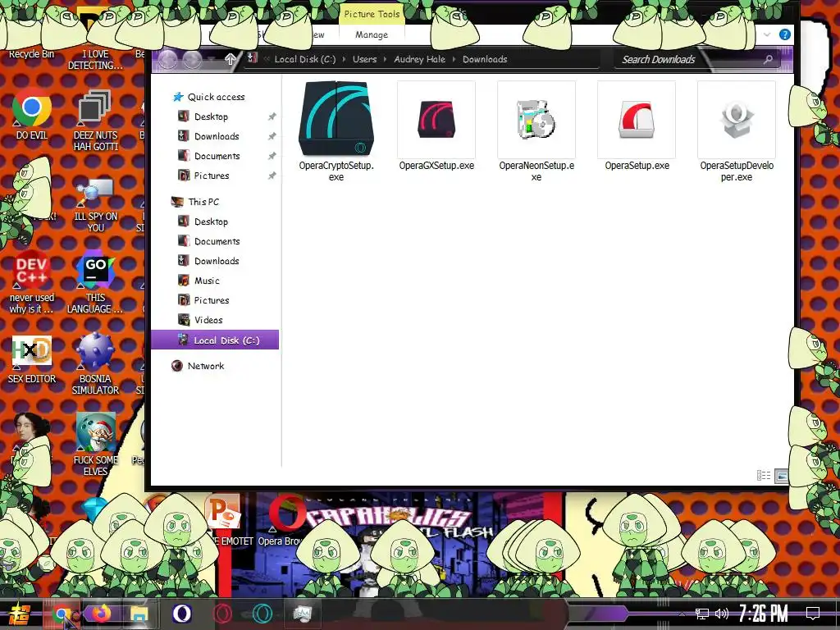Open the Start menu button
840x630 pixels.
point(21,614)
